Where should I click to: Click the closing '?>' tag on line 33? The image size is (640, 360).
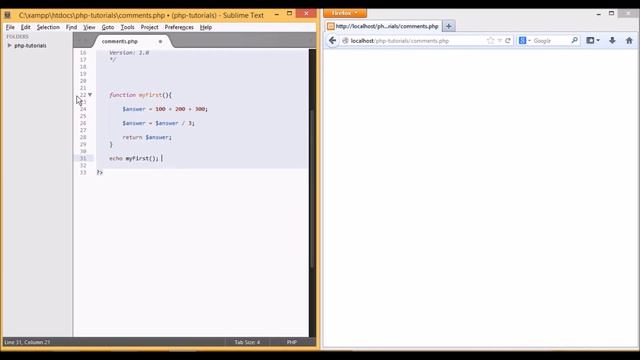pos(100,172)
